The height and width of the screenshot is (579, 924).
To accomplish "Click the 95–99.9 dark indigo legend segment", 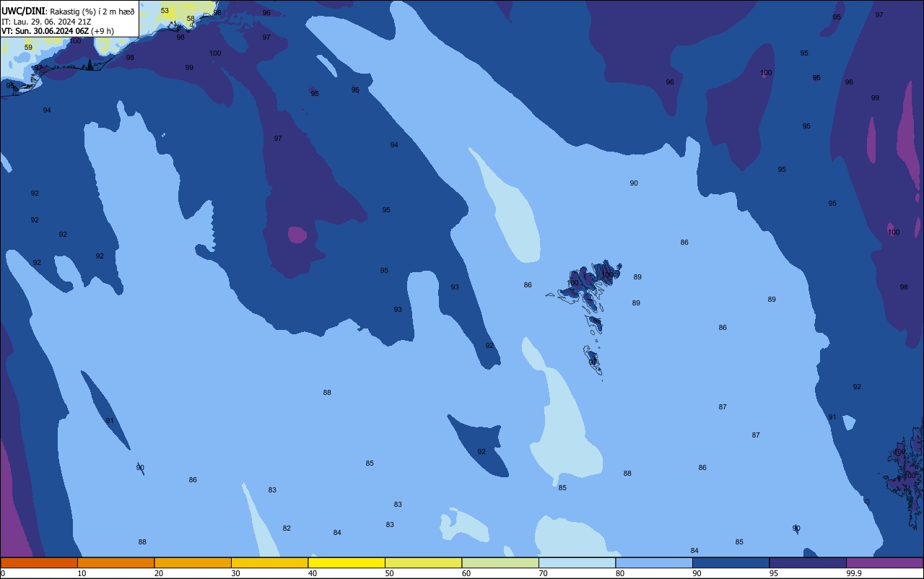I will click(808, 562).
